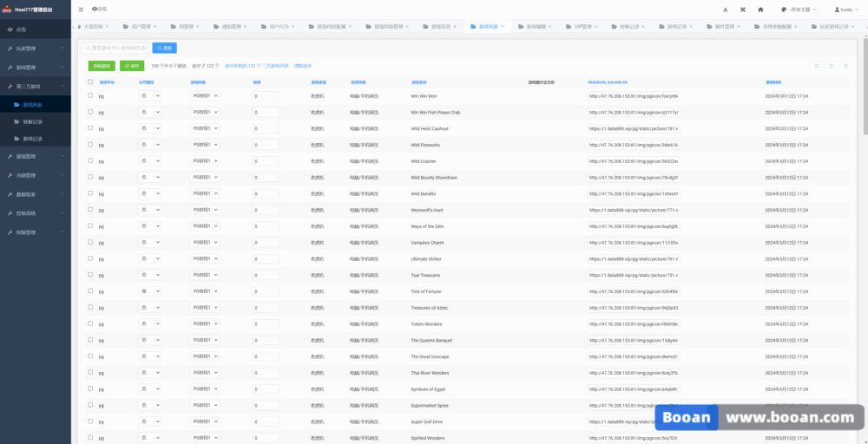The height and width of the screenshot is (444, 868).
Task: Click the hamburger menu collapse icon
Action: (81, 9)
